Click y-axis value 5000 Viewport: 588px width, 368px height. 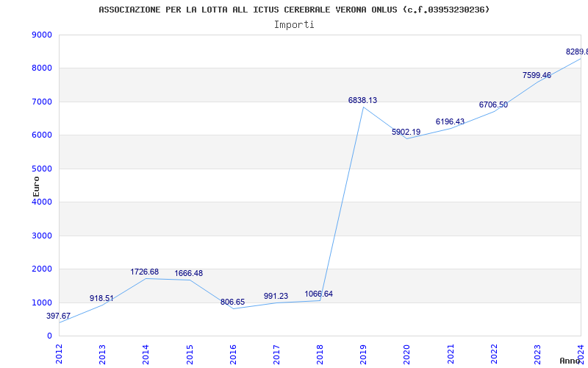(x=42, y=169)
